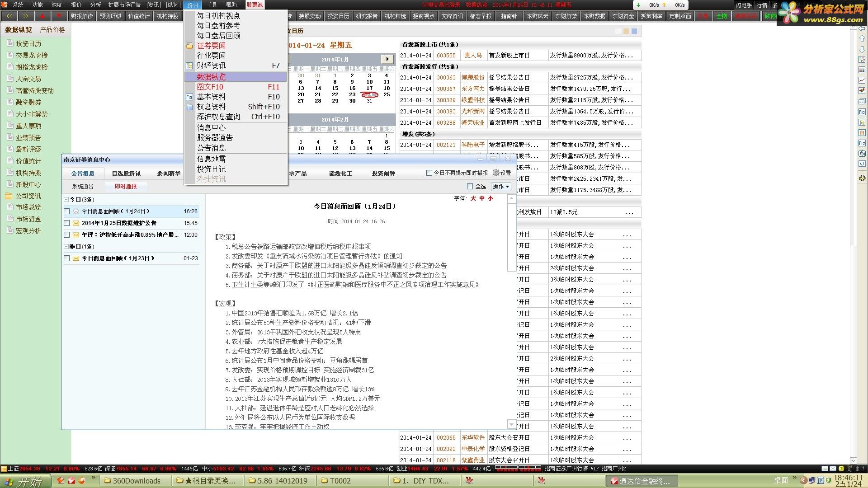Open stock code link 603555
The image size is (868, 488).
[446, 56]
